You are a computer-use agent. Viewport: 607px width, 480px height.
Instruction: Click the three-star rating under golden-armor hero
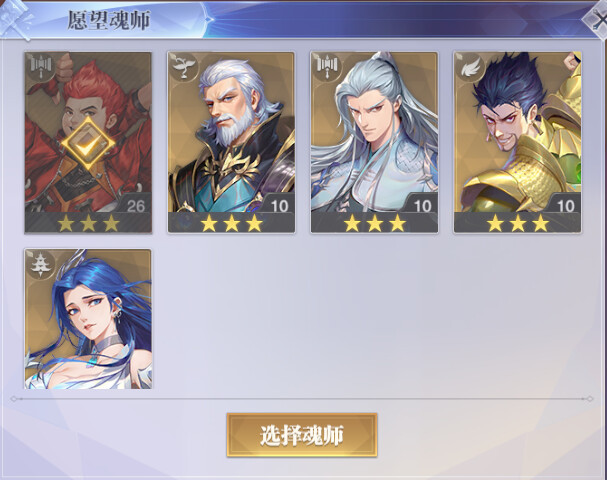[518, 223]
